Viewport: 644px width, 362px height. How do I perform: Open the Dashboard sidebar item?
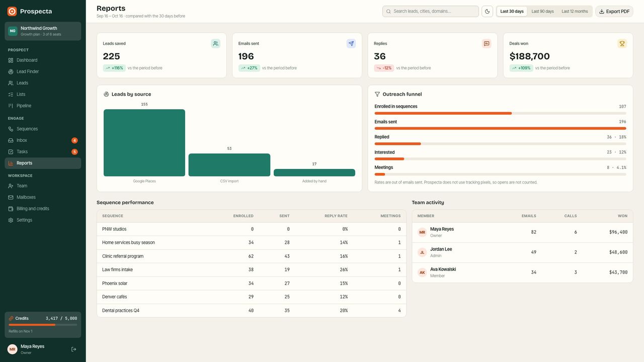point(43,60)
